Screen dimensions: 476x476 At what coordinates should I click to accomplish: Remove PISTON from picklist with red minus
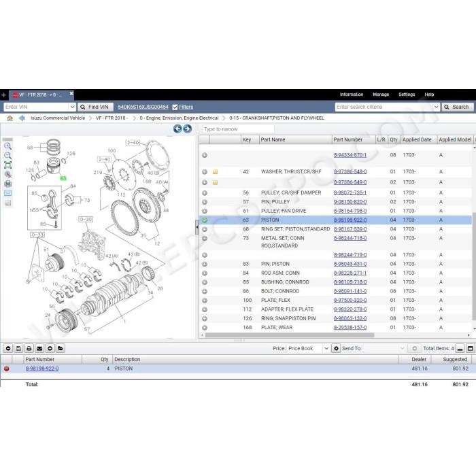[6, 369]
